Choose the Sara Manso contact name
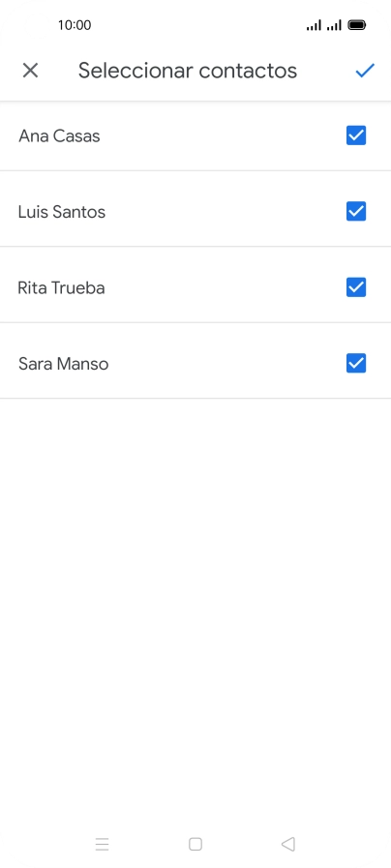391x868 pixels. pyautogui.click(x=63, y=364)
